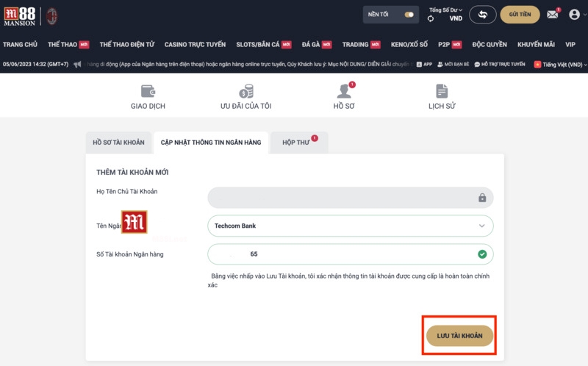Click the user profile avatar icon
Screen dimensions: 588x366
pos(574,15)
